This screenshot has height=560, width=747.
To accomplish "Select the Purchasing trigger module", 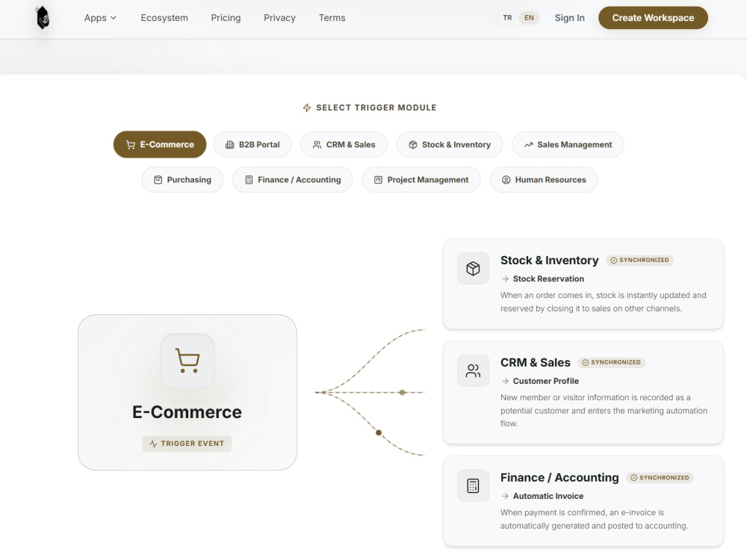I will click(x=182, y=179).
